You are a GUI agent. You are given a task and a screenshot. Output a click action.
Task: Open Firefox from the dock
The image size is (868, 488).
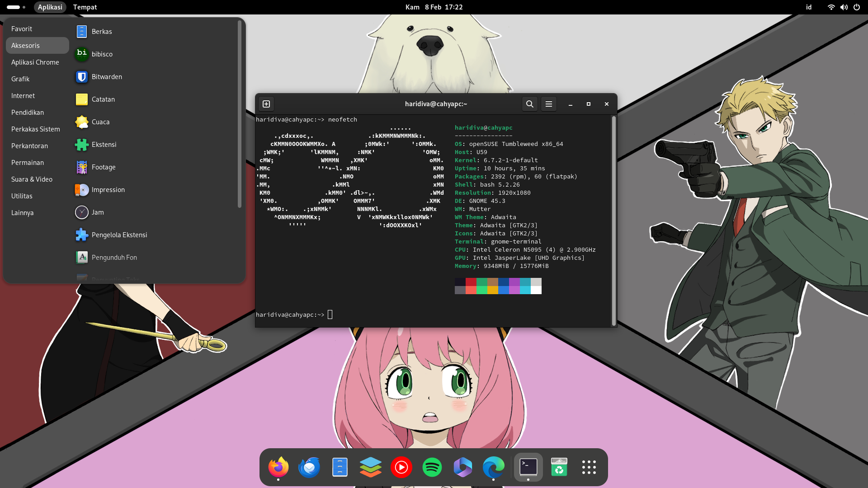(278, 467)
